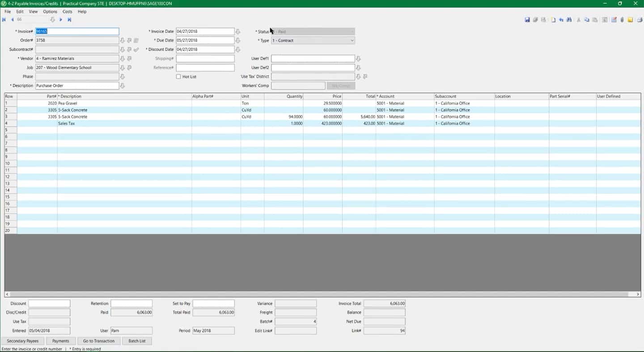The image size is (644, 352).
Task: Open the View menu
Action: coord(33,12)
